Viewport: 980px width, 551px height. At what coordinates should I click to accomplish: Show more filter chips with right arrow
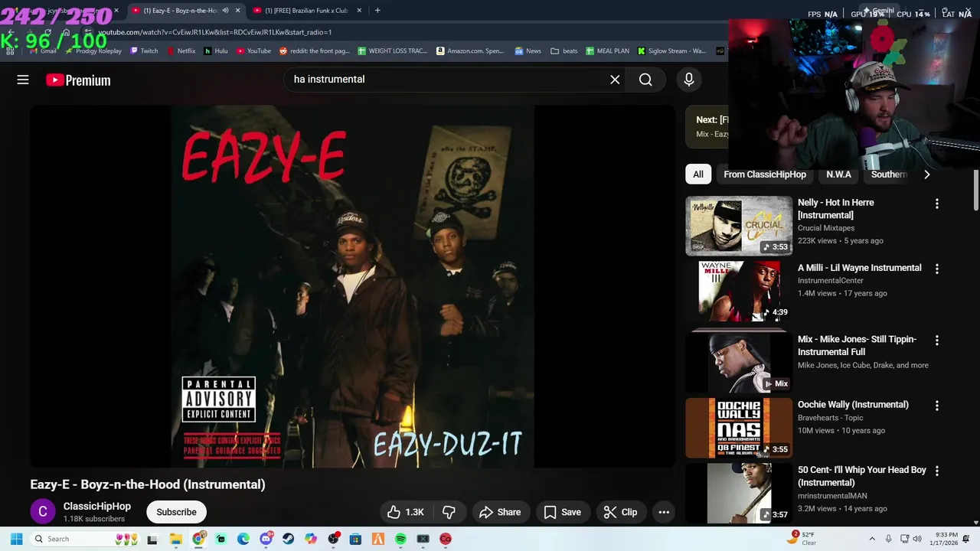926,174
